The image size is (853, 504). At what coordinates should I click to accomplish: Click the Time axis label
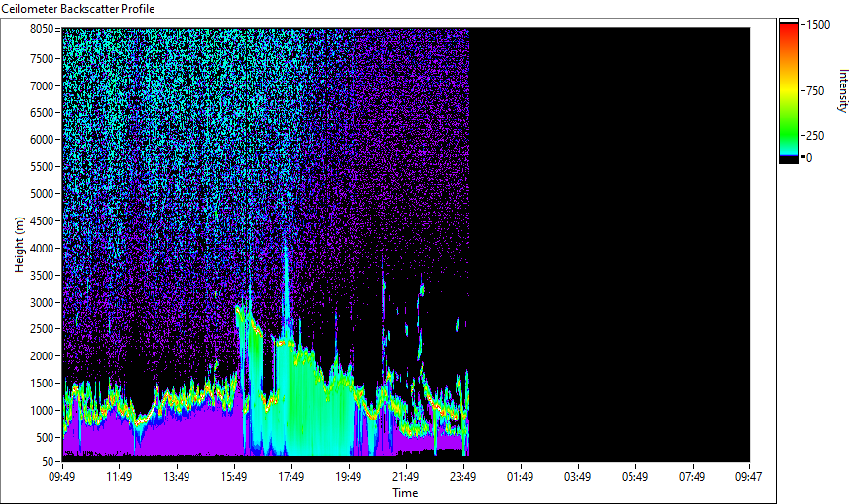[405, 493]
